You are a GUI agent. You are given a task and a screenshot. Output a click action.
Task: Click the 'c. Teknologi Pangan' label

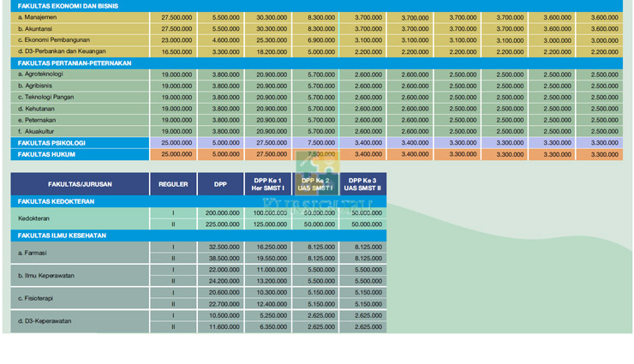point(45,97)
